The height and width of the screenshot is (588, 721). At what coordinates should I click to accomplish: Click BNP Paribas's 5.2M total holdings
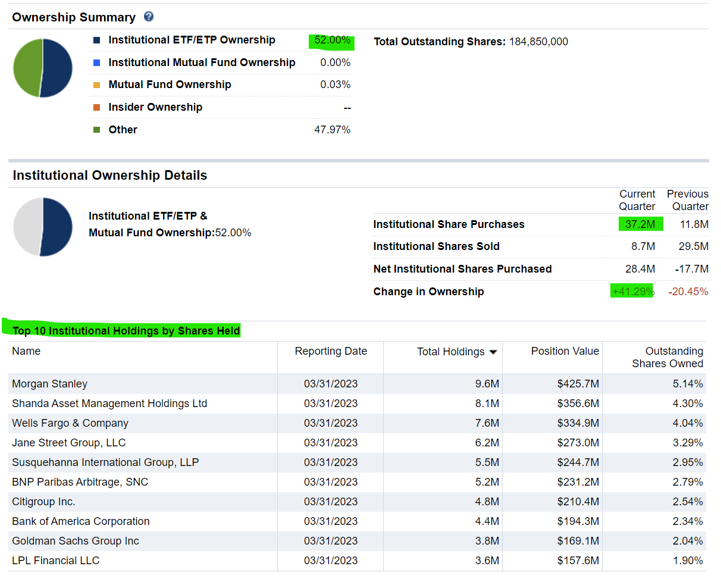[487, 482]
